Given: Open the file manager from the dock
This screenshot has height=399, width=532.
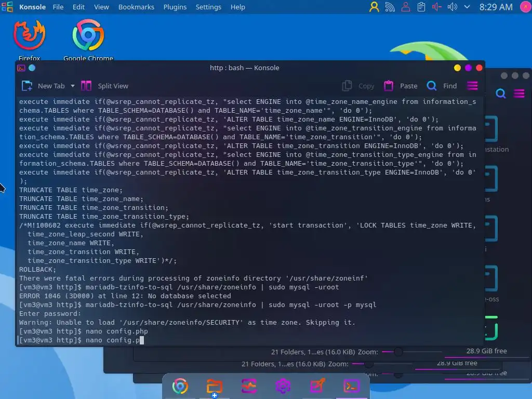Looking at the screenshot, I should point(215,387).
